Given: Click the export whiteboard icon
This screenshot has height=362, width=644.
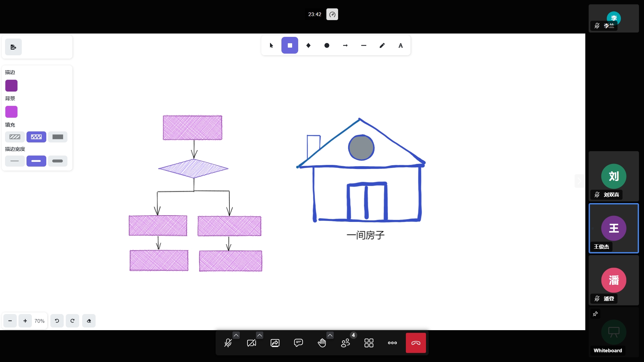Looking at the screenshot, I should click(x=13, y=47).
